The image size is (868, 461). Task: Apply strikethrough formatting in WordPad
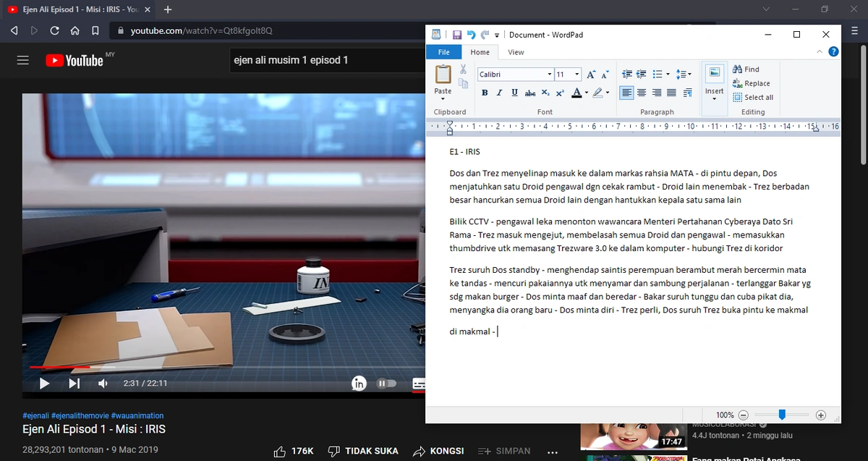[x=530, y=93]
